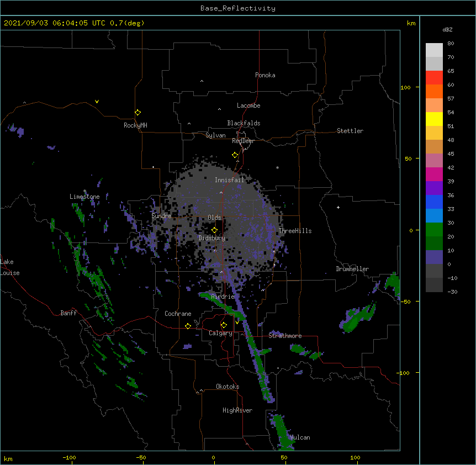Click the magenta 42 dBZ legend swatch
476x465 pixels.
pyautogui.click(x=434, y=174)
